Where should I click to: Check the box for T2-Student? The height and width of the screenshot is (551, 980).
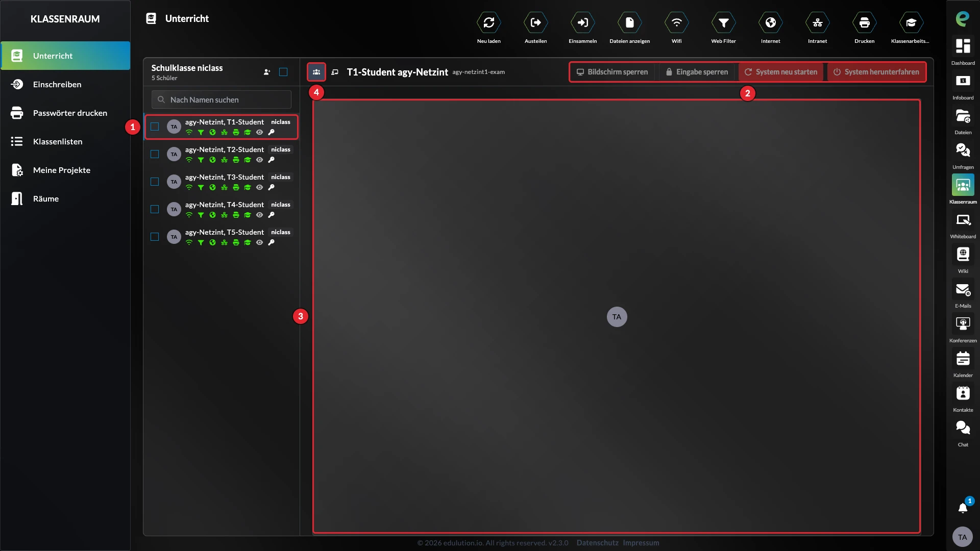coord(155,154)
